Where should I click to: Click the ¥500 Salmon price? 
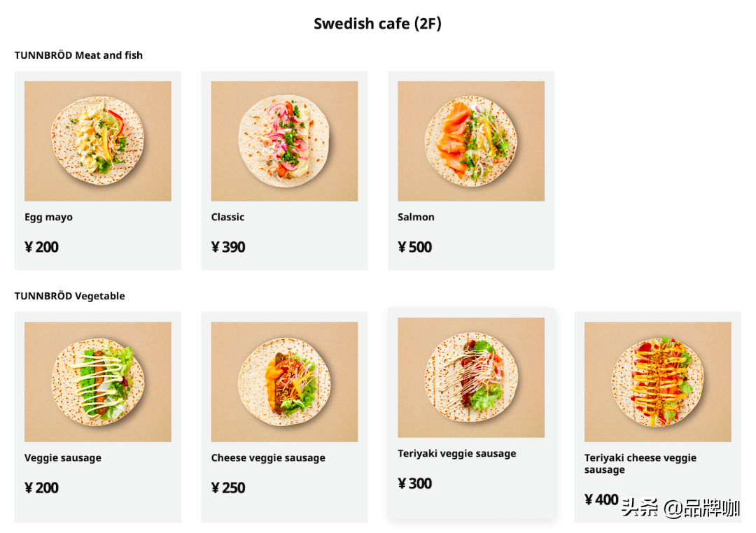point(414,247)
